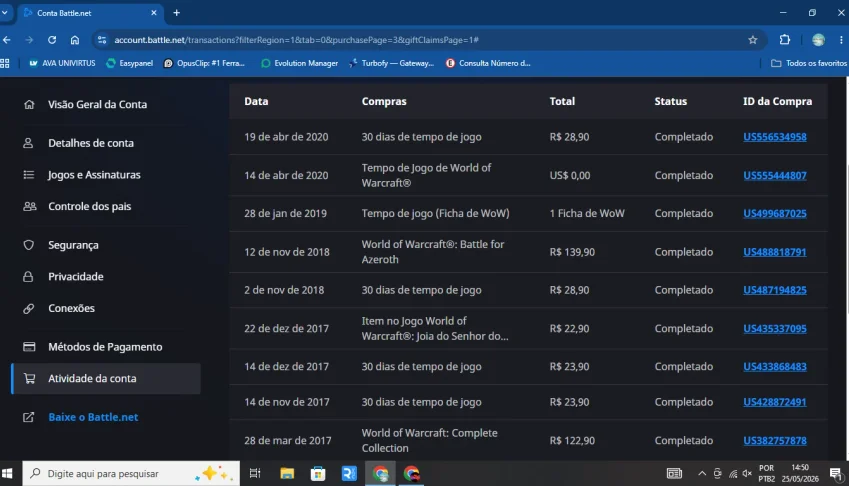Open Visão Geral da Conta menu item
Image resolution: width=849 pixels, height=486 pixels.
click(97, 104)
